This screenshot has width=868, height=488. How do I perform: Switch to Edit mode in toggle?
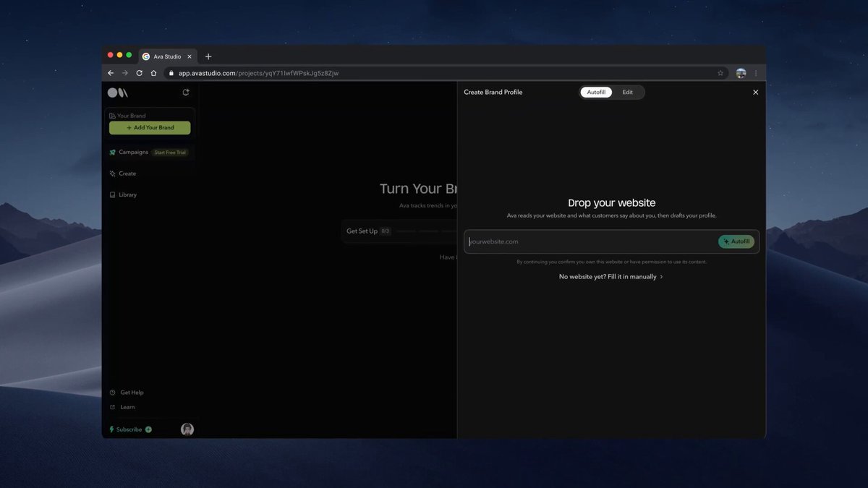[x=627, y=93]
